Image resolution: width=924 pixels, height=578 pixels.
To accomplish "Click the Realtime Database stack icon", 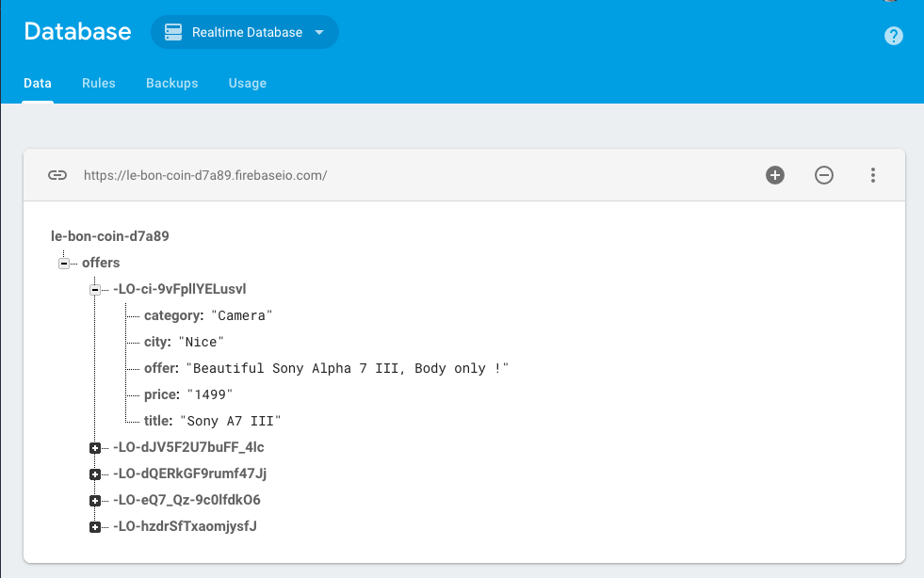I will click(x=173, y=32).
